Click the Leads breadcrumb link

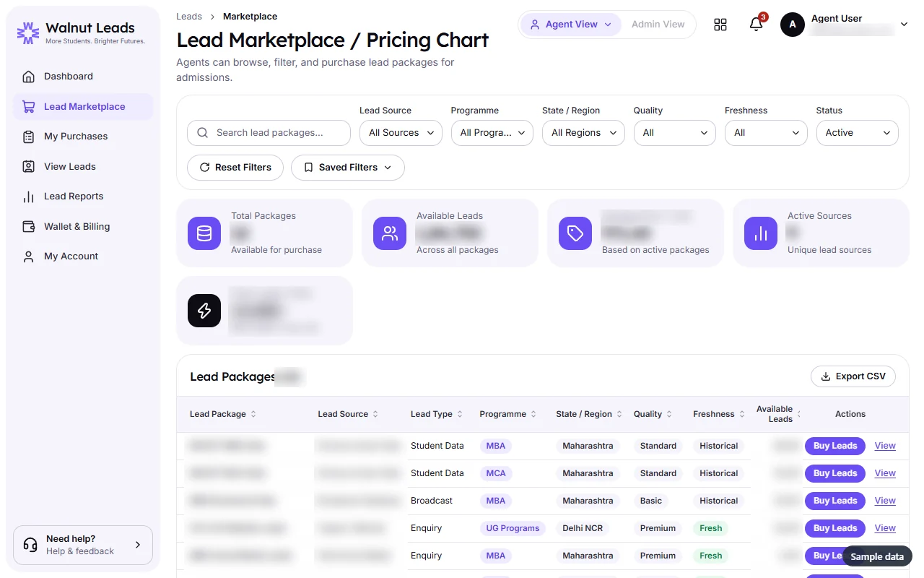pyautogui.click(x=189, y=17)
